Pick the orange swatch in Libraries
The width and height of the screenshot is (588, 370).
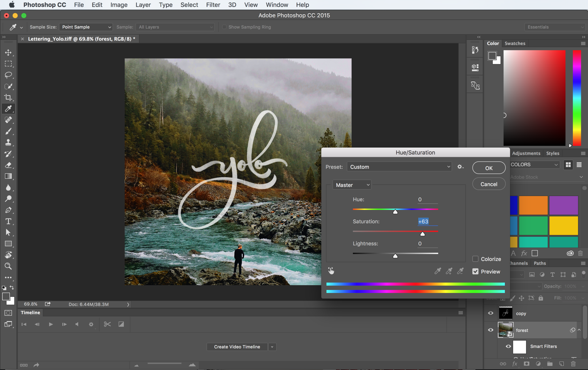coord(533,205)
